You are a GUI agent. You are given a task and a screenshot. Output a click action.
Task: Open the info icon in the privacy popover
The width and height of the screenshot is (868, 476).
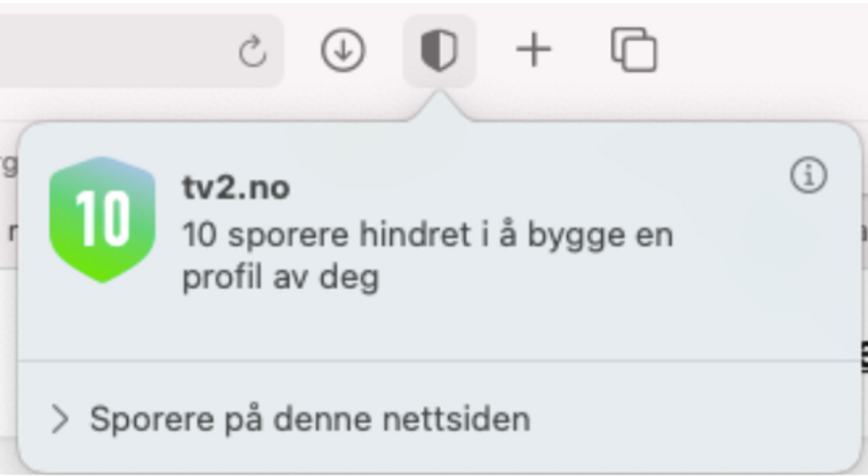[x=808, y=175]
